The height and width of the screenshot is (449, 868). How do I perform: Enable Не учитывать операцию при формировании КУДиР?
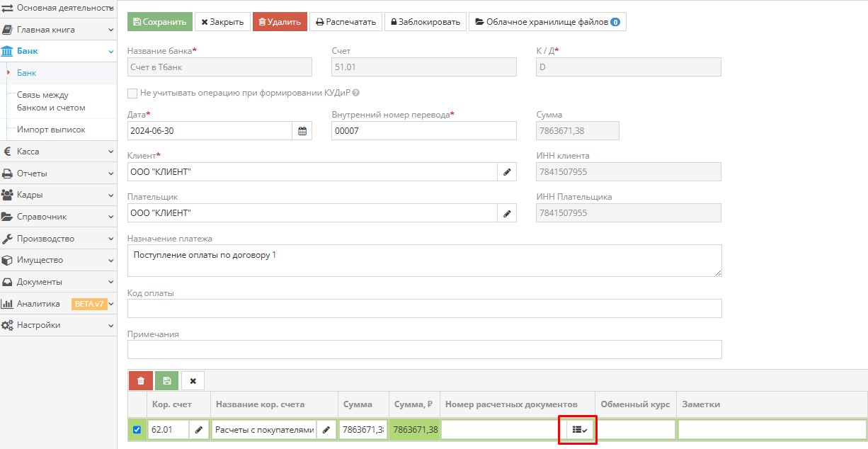tap(132, 93)
